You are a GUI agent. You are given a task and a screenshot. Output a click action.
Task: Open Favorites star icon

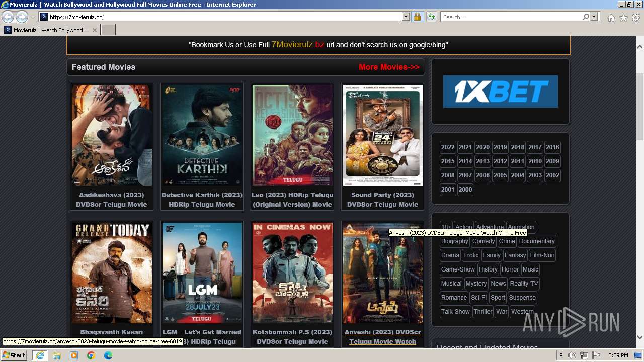[623, 18]
